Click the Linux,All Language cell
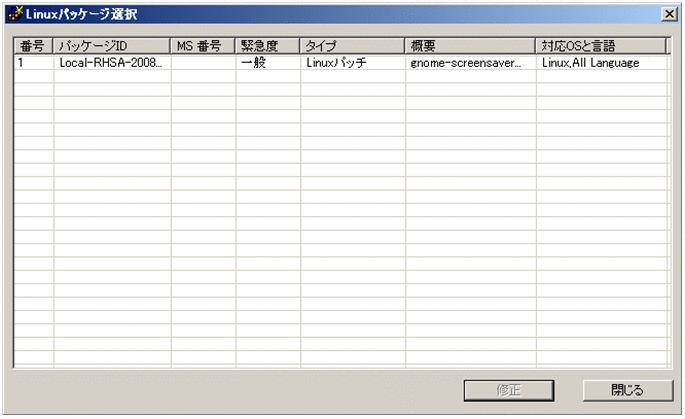Screen dimensions: 685x419 602,63
